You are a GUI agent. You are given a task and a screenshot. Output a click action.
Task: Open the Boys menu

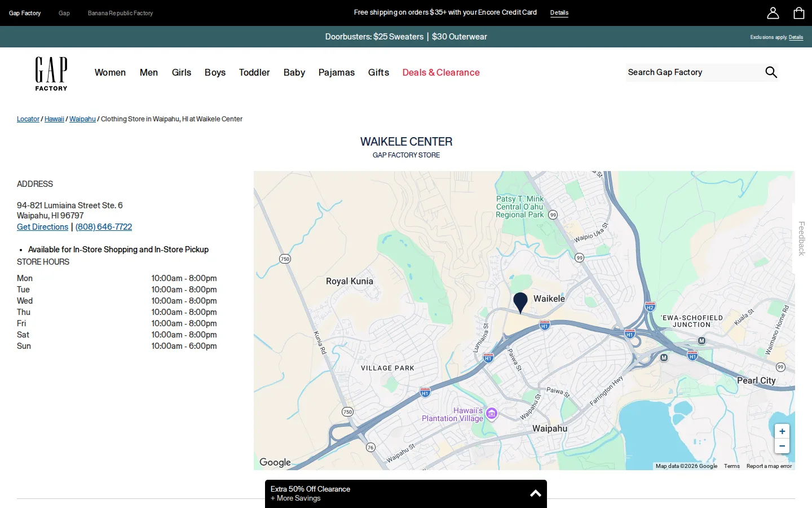(x=215, y=72)
